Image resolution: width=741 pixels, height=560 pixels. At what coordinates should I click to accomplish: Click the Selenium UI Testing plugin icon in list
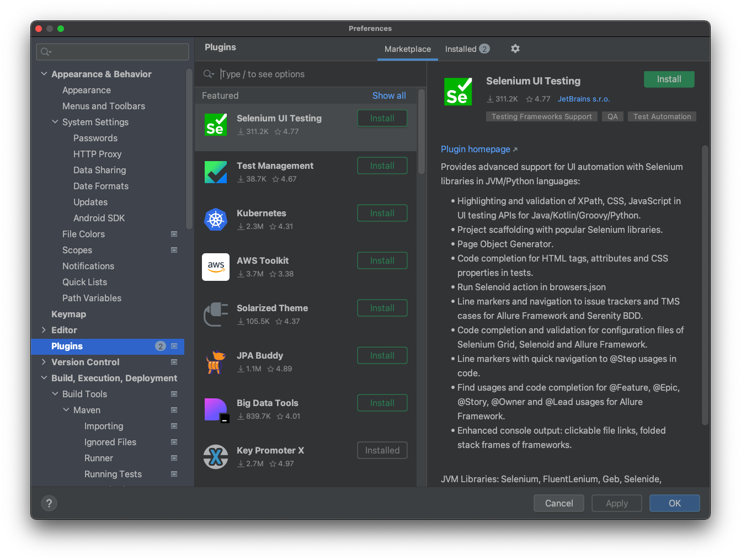click(x=216, y=125)
